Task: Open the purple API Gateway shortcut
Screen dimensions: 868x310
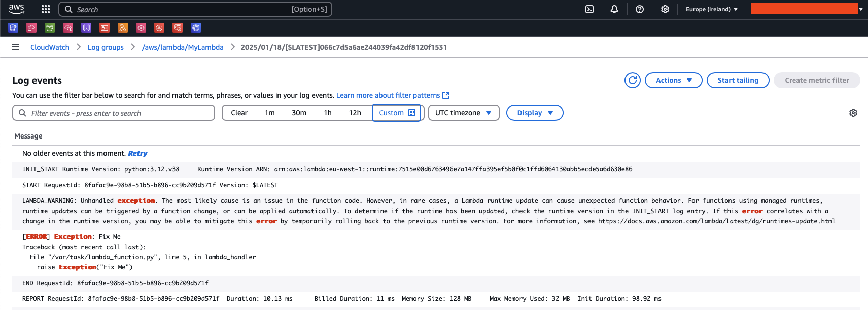Action: click(x=86, y=28)
